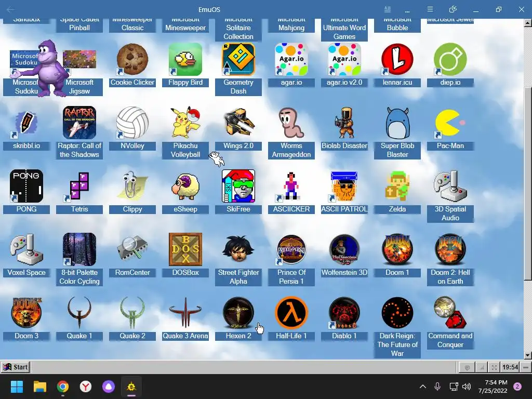Open the Super Blob Blaster icon

click(397, 123)
